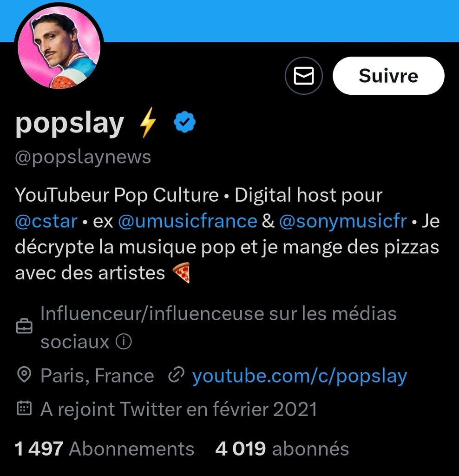The height and width of the screenshot is (476, 459).
Task: View the 4 019 abonnés list
Action: point(282,449)
